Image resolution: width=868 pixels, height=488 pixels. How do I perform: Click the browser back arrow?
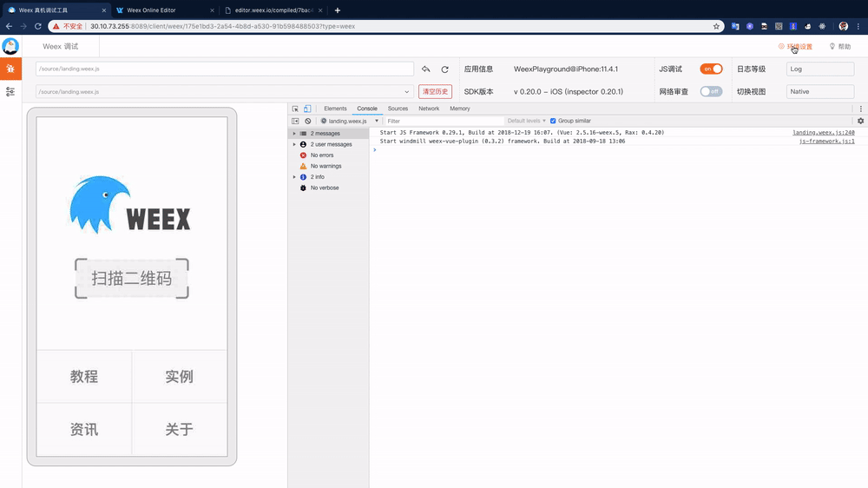point(9,26)
